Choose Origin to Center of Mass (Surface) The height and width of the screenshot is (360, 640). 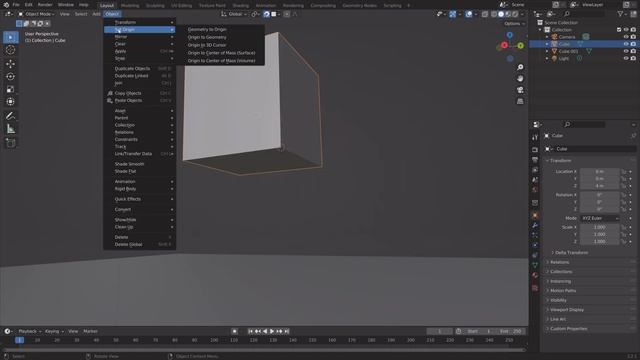[x=222, y=53]
